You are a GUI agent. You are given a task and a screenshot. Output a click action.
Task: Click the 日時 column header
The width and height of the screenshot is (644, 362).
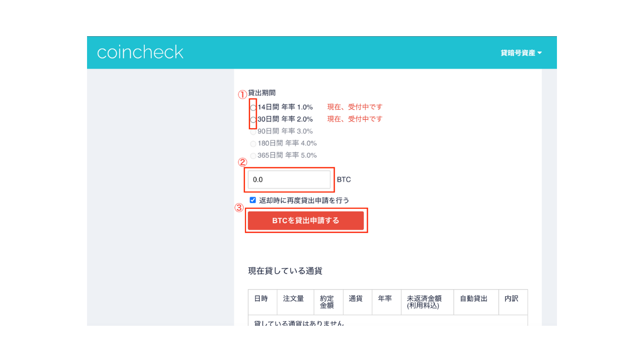[x=262, y=298]
